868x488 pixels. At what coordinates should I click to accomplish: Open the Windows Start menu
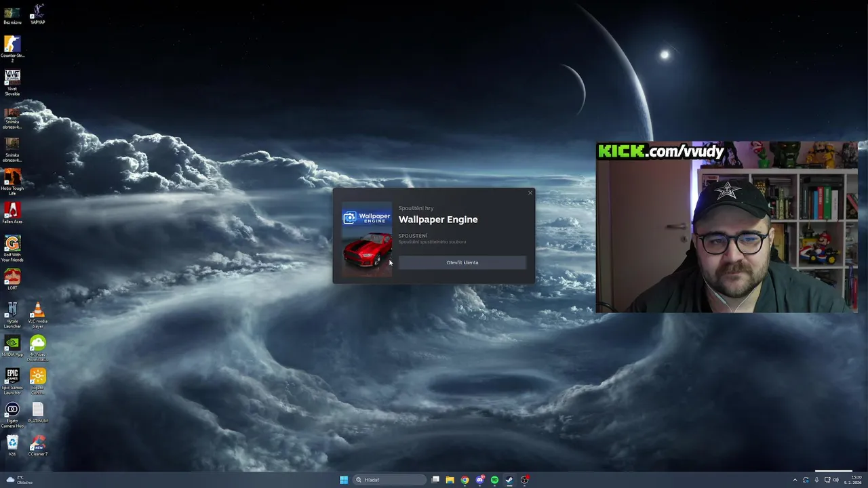(344, 480)
